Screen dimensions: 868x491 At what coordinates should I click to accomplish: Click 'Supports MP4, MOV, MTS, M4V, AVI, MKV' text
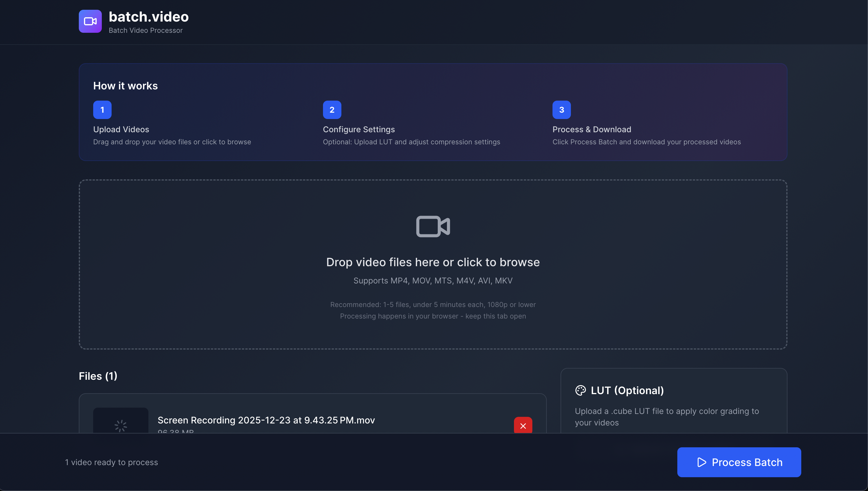[433, 281]
